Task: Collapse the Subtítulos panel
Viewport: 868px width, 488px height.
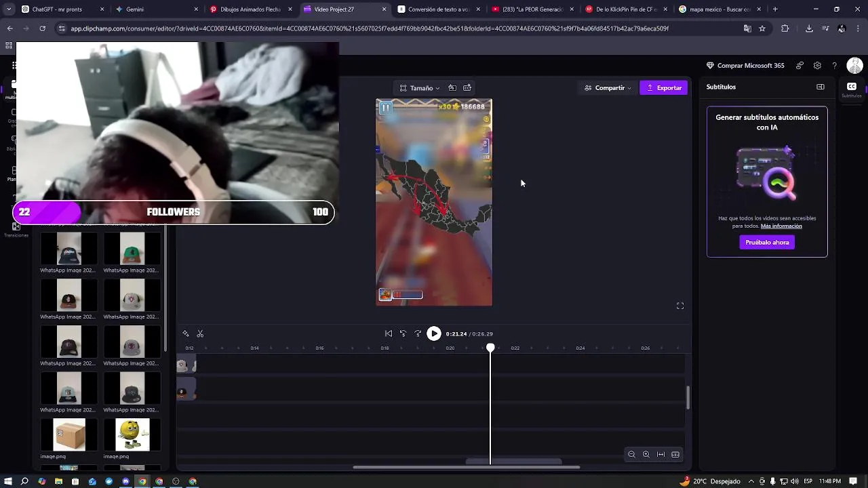Action: click(x=821, y=87)
